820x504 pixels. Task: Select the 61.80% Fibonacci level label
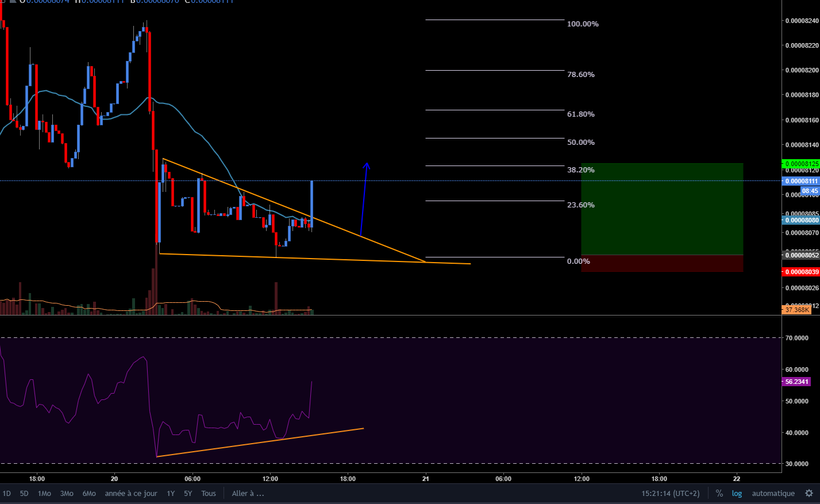581,114
